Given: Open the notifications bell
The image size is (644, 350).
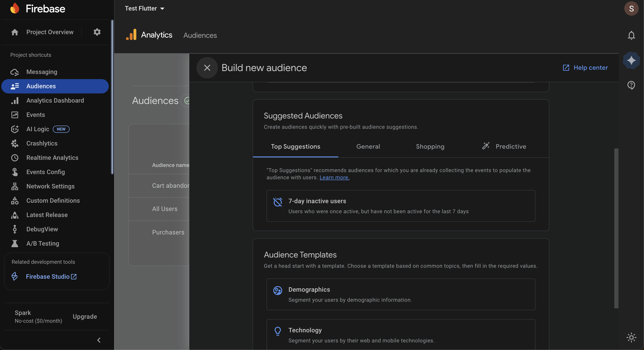Looking at the screenshot, I should tap(631, 35).
